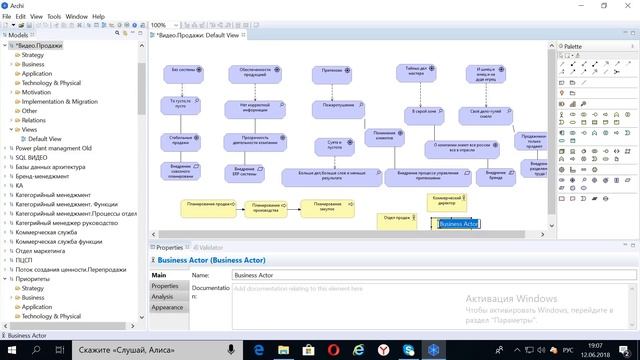Expand the Relations folder in the tree
The height and width of the screenshot is (360, 640).
pyautogui.click(x=11, y=120)
